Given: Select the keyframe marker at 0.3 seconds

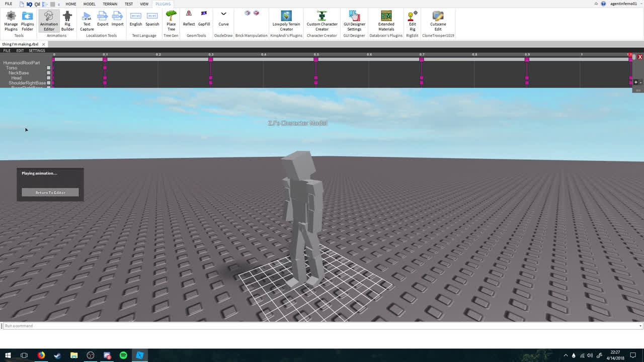Looking at the screenshot, I should click(x=211, y=59).
